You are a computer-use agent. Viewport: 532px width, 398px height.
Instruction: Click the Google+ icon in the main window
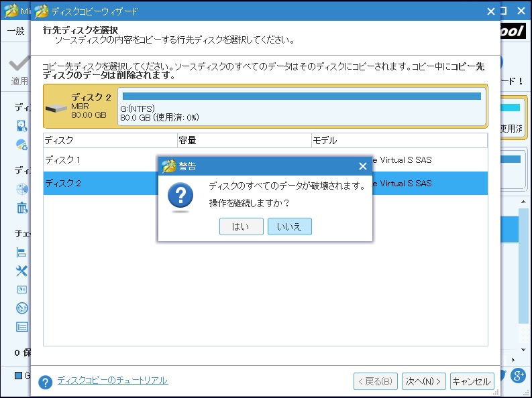[x=518, y=375]
